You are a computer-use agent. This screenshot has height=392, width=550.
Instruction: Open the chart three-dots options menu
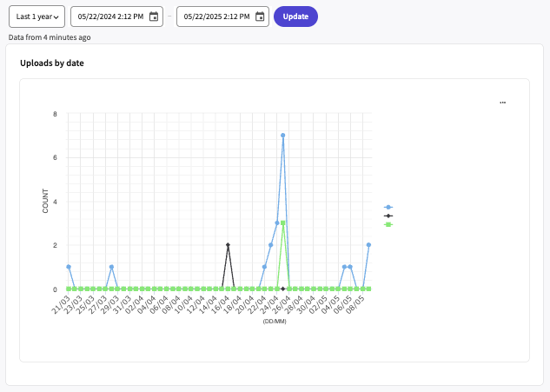click(503, 103)
